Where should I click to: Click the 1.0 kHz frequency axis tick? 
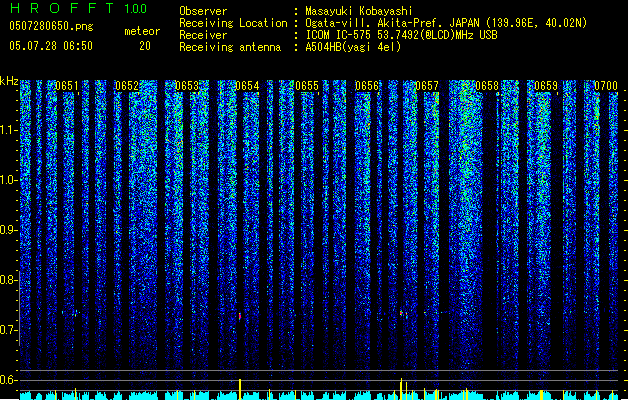coord(9,180)
